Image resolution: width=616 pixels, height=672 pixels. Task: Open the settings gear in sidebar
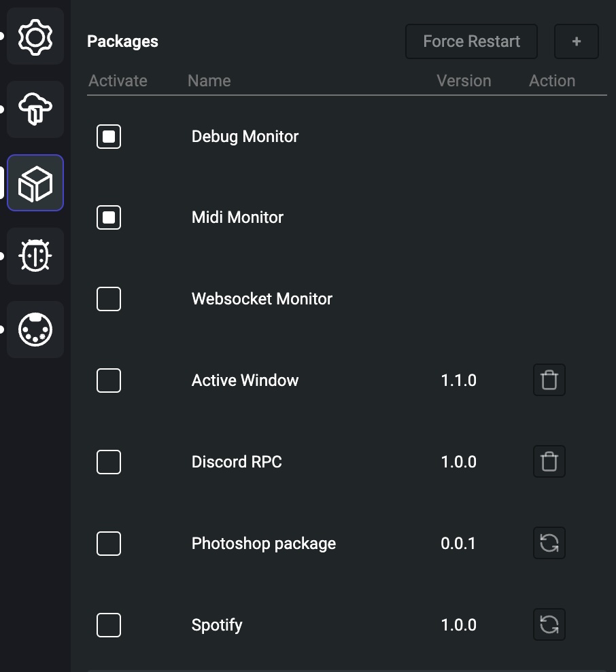pyautogui.click(x=35, y=37)
